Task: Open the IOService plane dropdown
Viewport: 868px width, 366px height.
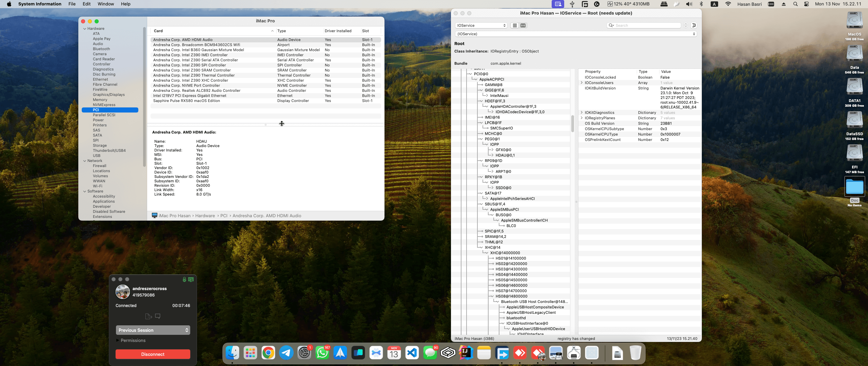Action: tap(481, 25)
